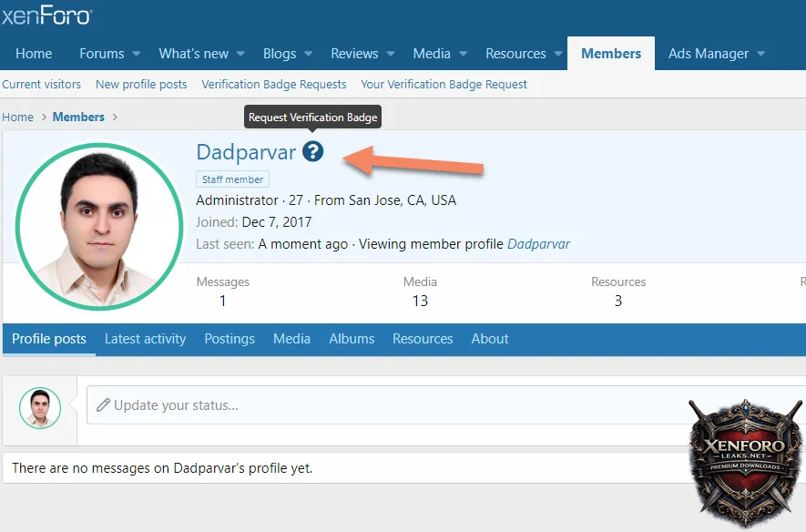
Task: Open the About profile tab
Action: 489,339
